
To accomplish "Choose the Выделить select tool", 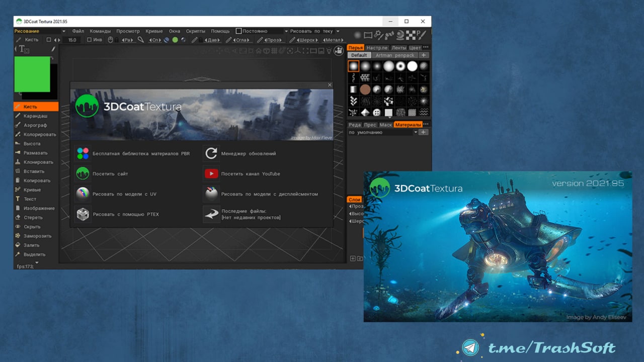I will tap(36, 254).
